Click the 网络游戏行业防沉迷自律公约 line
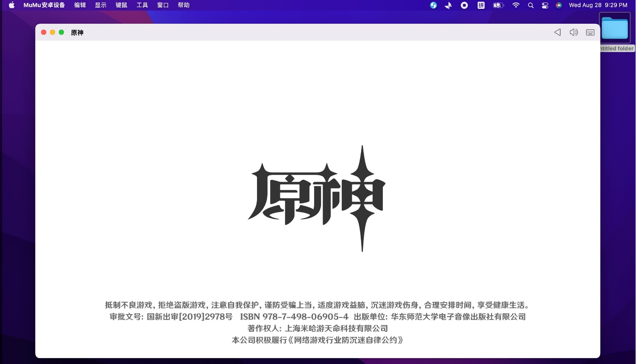 [x=318, y=340]
